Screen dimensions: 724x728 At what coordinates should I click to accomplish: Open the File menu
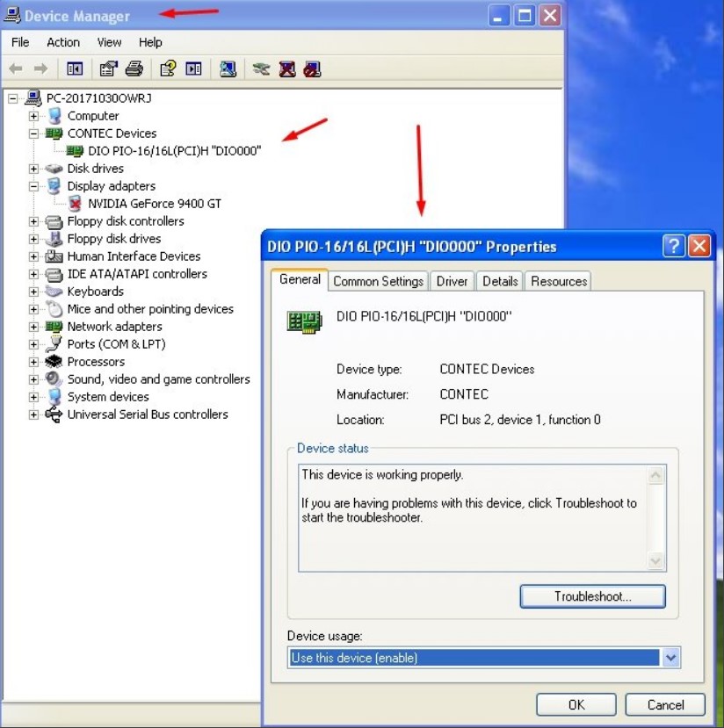20,42
